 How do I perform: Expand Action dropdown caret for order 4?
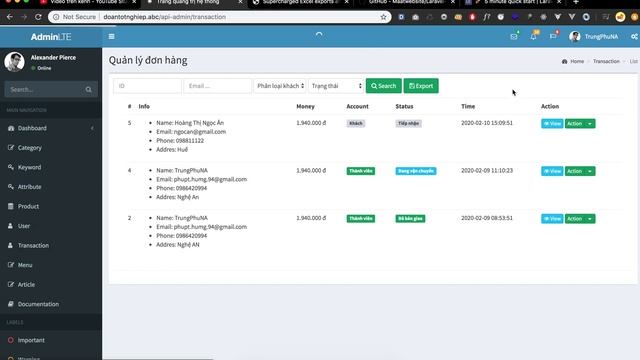(590, 171)
